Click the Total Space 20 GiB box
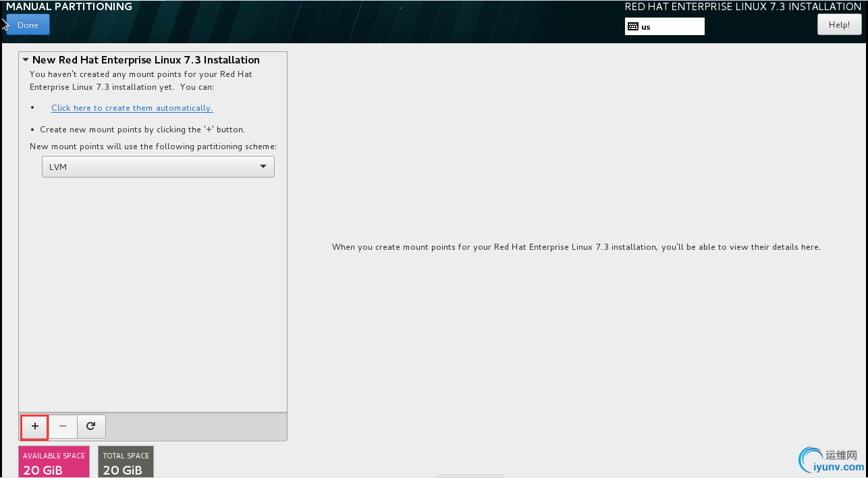868x478 pixels. (126, 462)
